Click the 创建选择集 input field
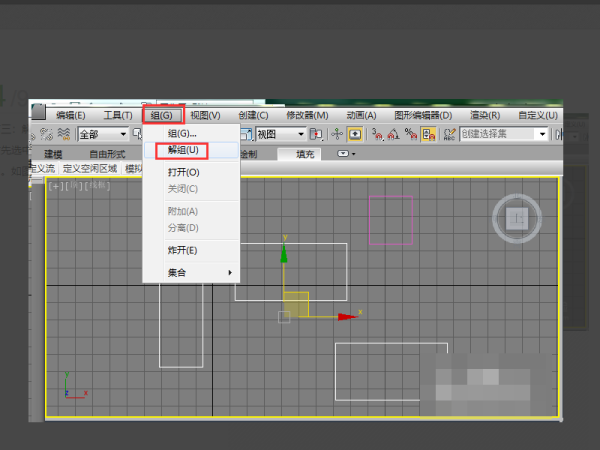600x450 pixels. [497, 134]
